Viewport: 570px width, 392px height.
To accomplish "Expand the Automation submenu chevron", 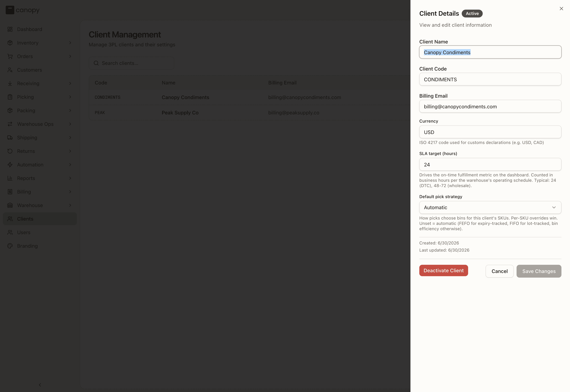I will click(x=70, y=165).
